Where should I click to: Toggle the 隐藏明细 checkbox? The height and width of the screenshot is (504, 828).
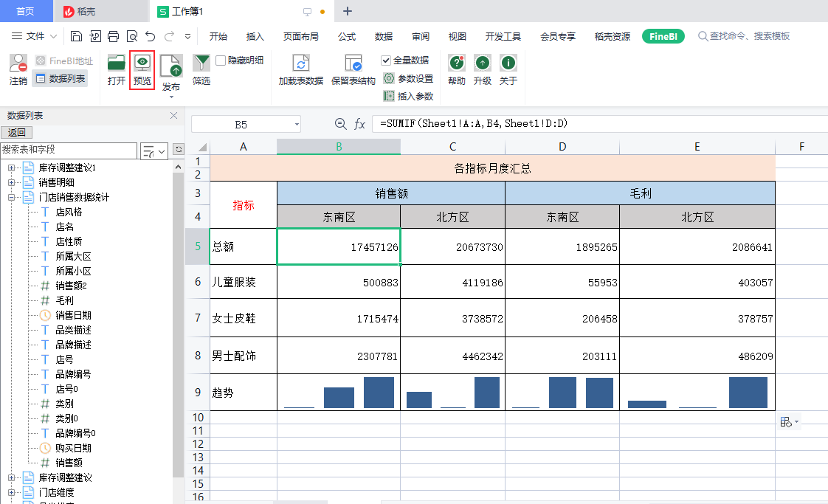(221, 61)
